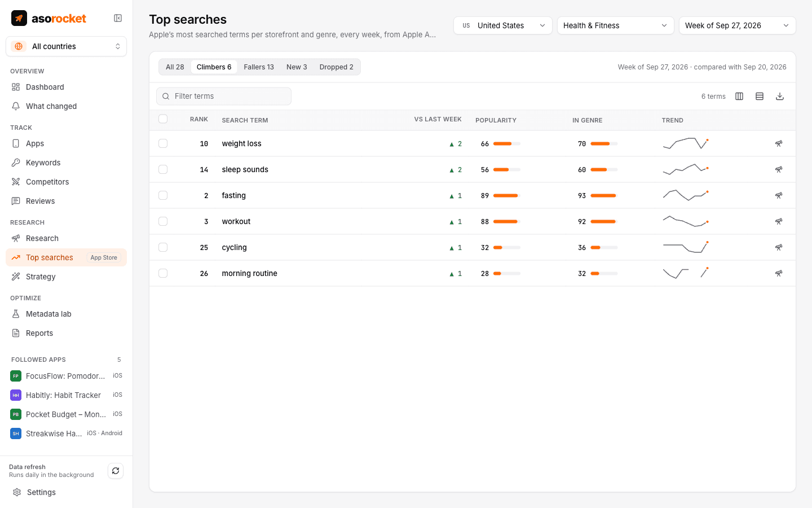Viewport: 812px width, 508px height.
Task: Switch table row density icon
Action: coord(760,97)
